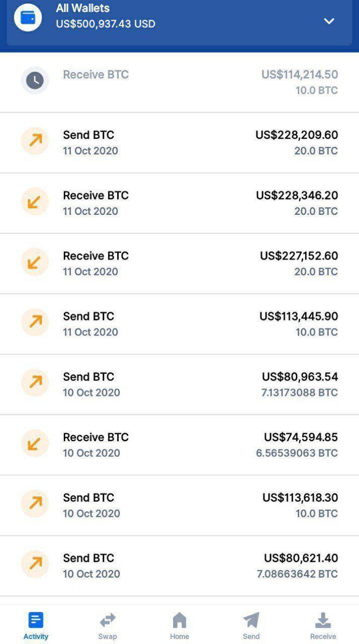Switch to the Swap tab
This screenshot has height=644, width=359.
108,625
